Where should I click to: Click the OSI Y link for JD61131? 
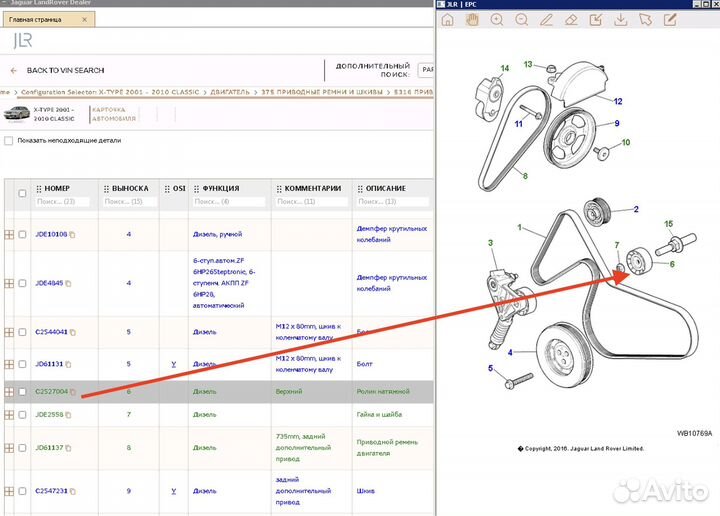(174, 364)
